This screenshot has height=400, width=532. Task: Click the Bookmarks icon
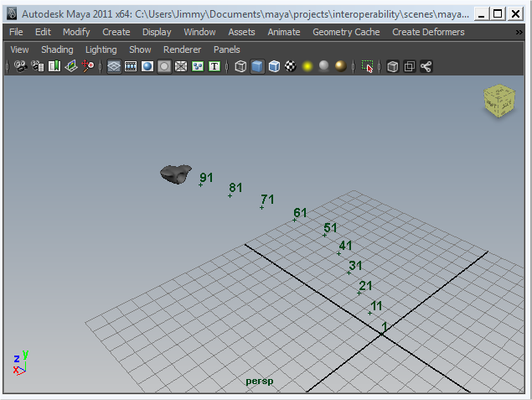tap(54, 66)
